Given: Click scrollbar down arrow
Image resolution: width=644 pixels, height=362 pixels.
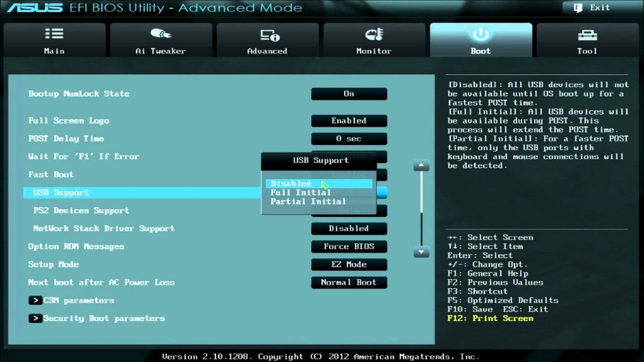Looking at the screenshot, I should (x=421, y=252).
